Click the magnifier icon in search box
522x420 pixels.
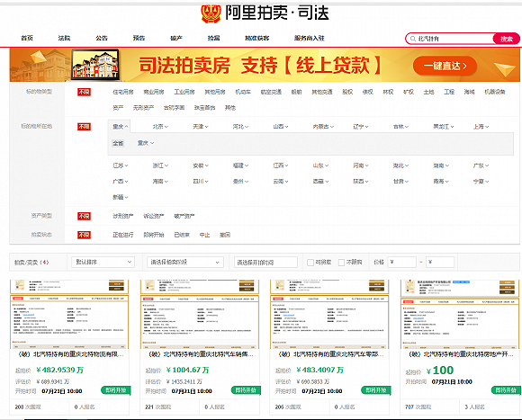[x=413, y=39]
